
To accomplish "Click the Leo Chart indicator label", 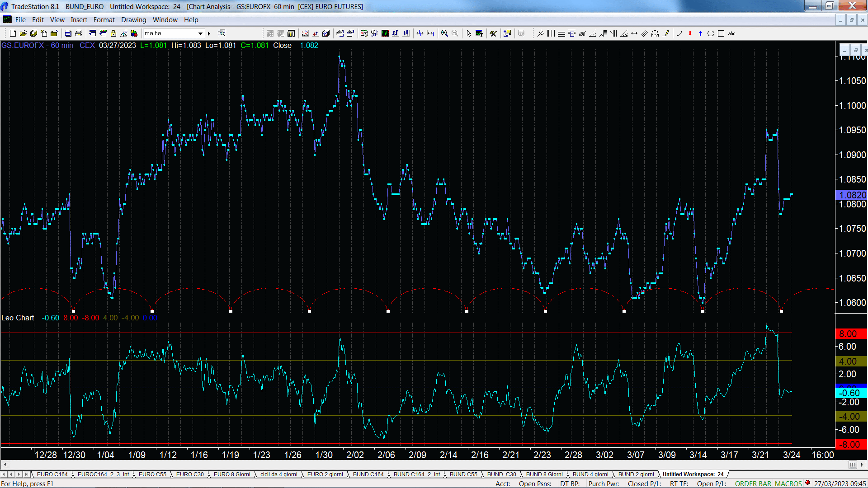I will tap(18, 318).
